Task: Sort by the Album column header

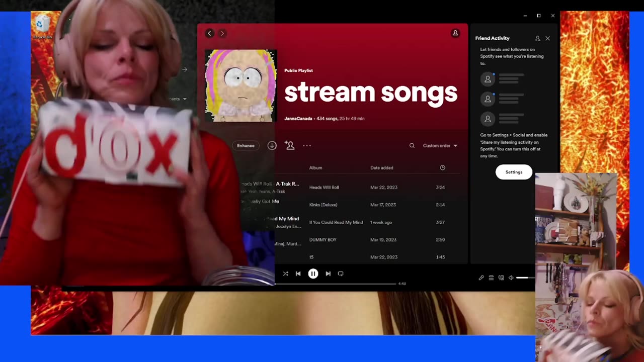Action: pyautogui.click(x=315, y=168)
